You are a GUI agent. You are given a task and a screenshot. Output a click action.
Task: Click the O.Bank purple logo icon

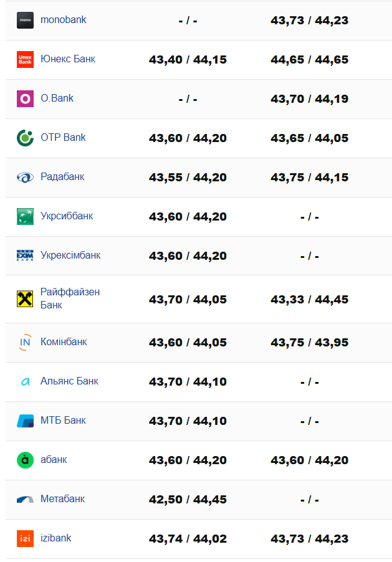click(x=25, y=98)
